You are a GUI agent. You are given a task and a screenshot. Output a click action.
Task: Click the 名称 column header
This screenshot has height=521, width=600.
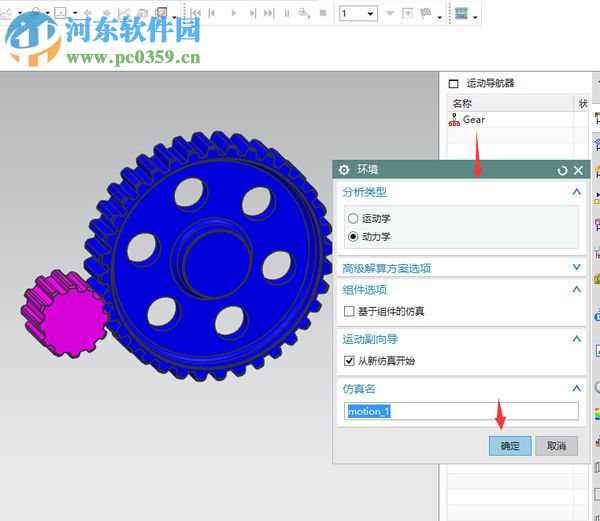tap(462, 103)
